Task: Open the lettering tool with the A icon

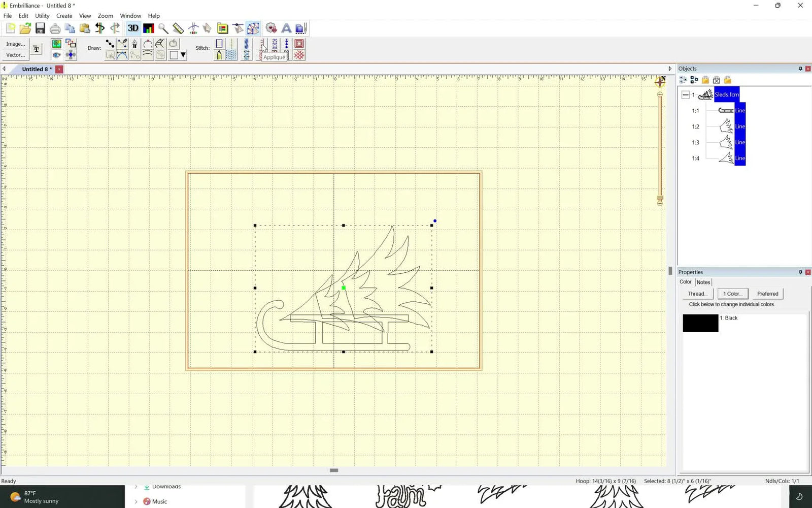Action: 286,28
